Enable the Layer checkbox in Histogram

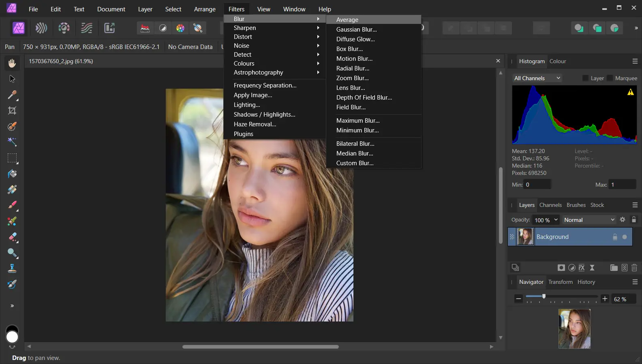[585, 78]
